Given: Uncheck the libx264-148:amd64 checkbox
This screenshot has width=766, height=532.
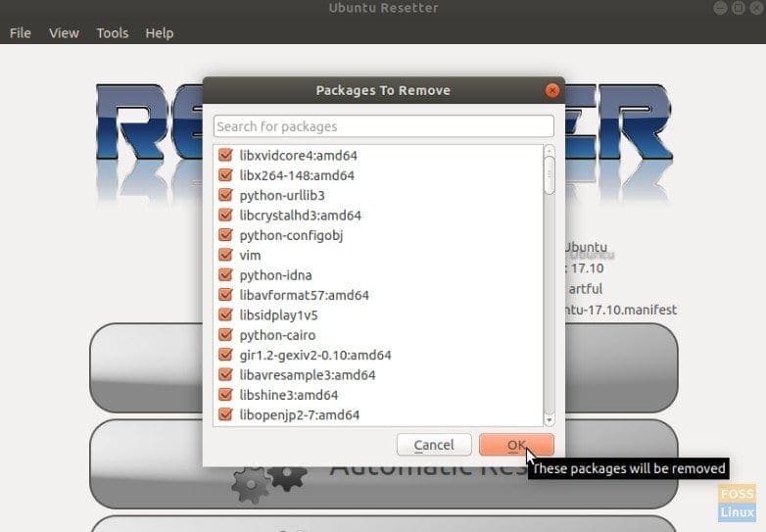Looking at the screenshot, I should (x=225, y=175).
